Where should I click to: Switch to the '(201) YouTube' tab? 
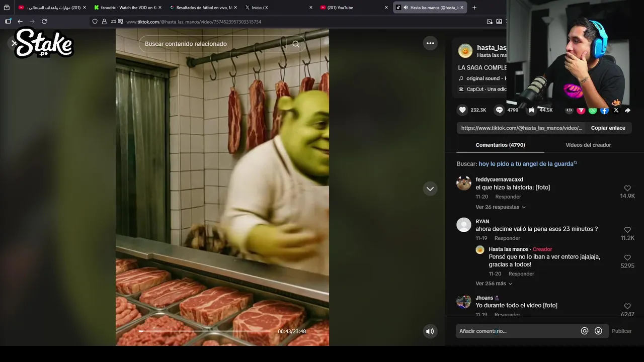pyautogui.click(x=353, y=8)
